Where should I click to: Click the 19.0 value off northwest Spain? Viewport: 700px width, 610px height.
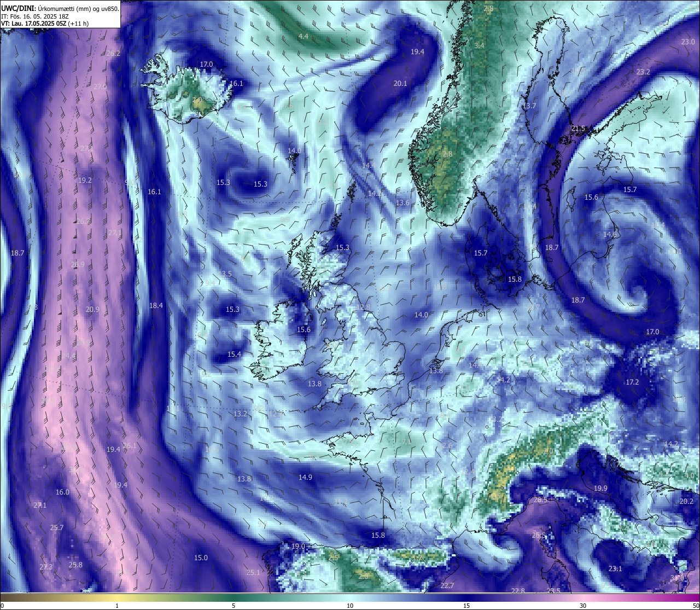(298, 547)
